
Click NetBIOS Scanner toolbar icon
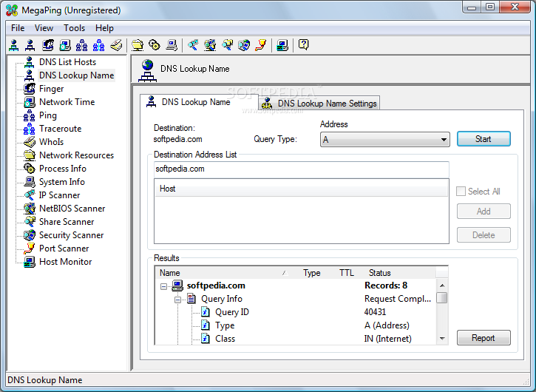210,45
